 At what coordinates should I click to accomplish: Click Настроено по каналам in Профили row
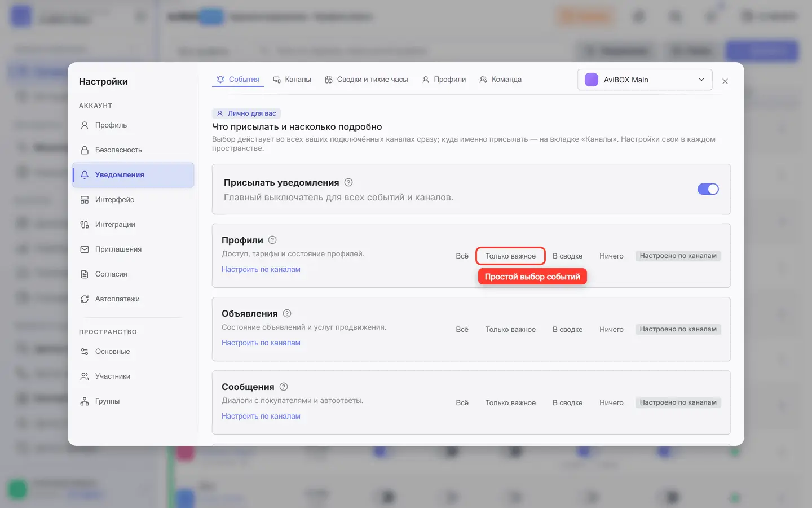[678, 256]
